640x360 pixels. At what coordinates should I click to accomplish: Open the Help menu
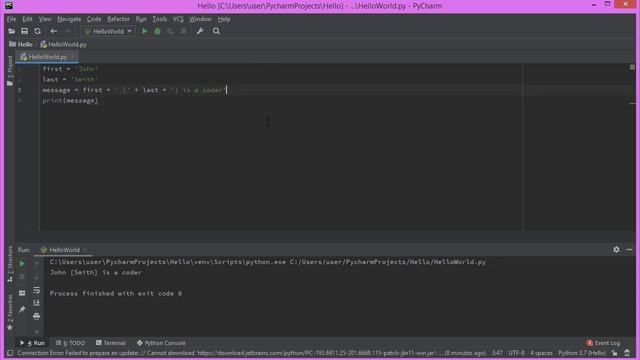pos(224,19)
